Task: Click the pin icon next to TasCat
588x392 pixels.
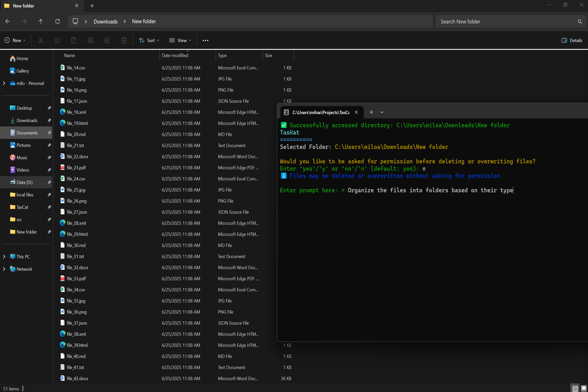Action: (x=49, y=207)
